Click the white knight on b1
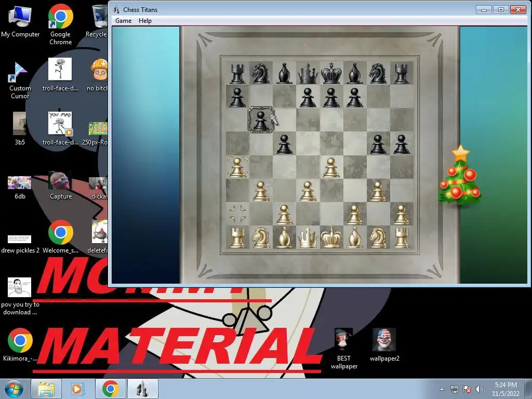The width and height of the screenshot is (532, 399). 261,237
